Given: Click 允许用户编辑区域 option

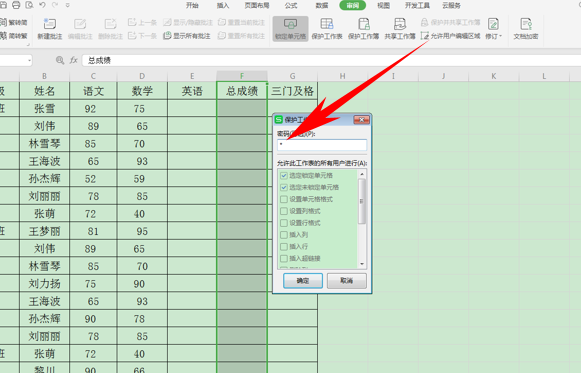Looking at the screenshot, I should tap(450, 36).
